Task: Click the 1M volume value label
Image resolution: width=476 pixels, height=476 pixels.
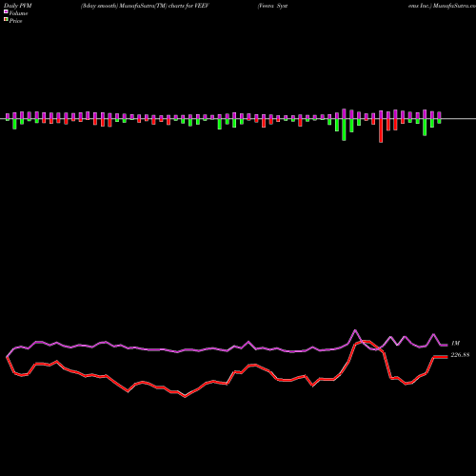Action: pyautogui.click(x=455, y=344)
